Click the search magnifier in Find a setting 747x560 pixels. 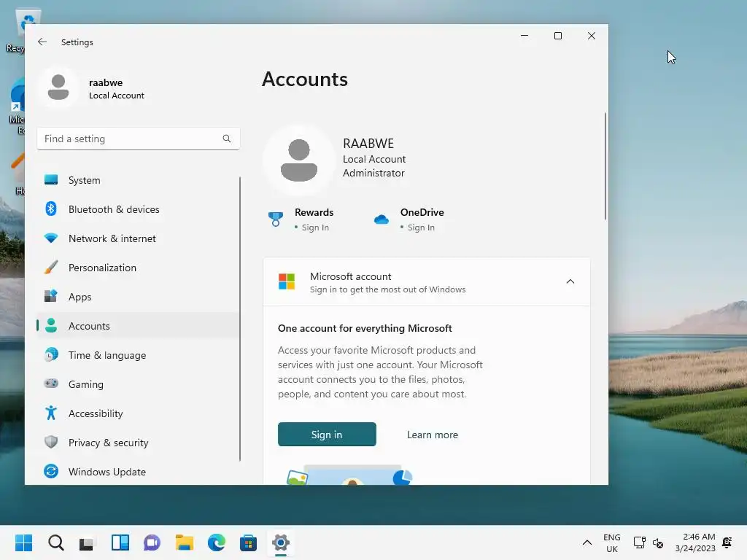point(227,139)
